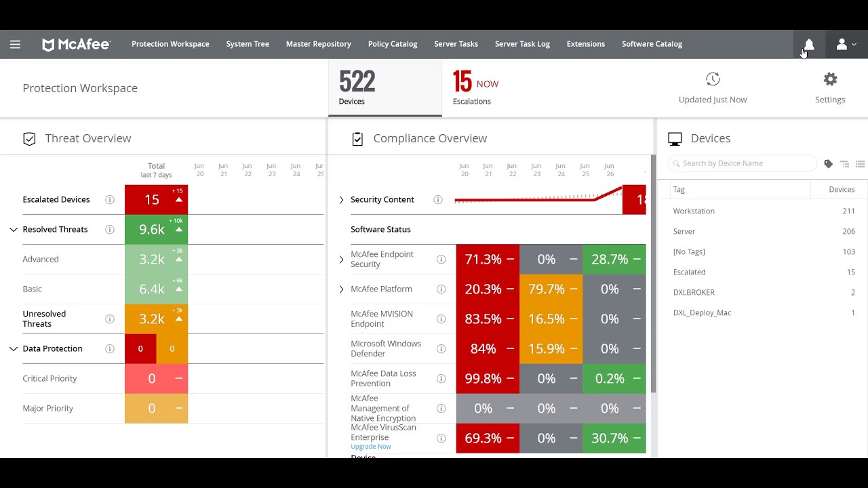Click Data Loss Prevention 99.8% cell

click(488, 379)
